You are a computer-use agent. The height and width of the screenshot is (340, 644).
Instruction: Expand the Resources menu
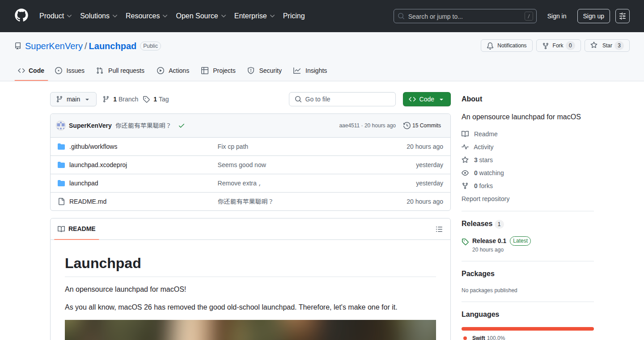(147, 16)
